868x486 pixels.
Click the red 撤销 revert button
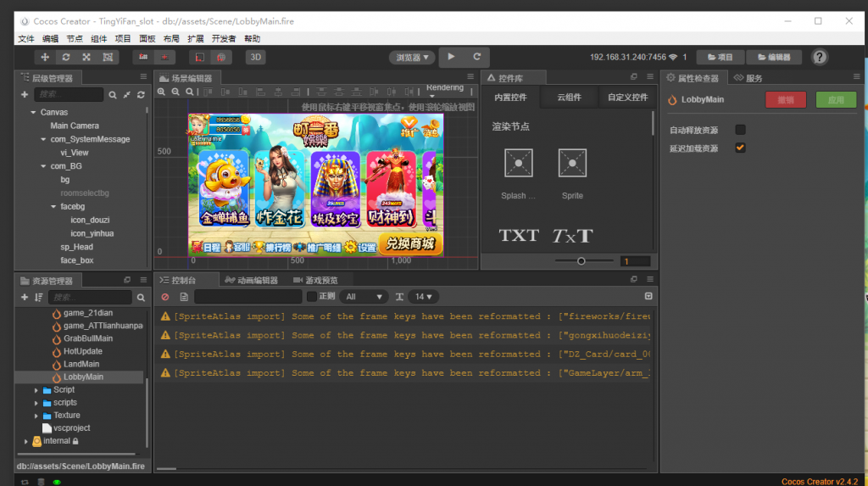pos(786,100)
